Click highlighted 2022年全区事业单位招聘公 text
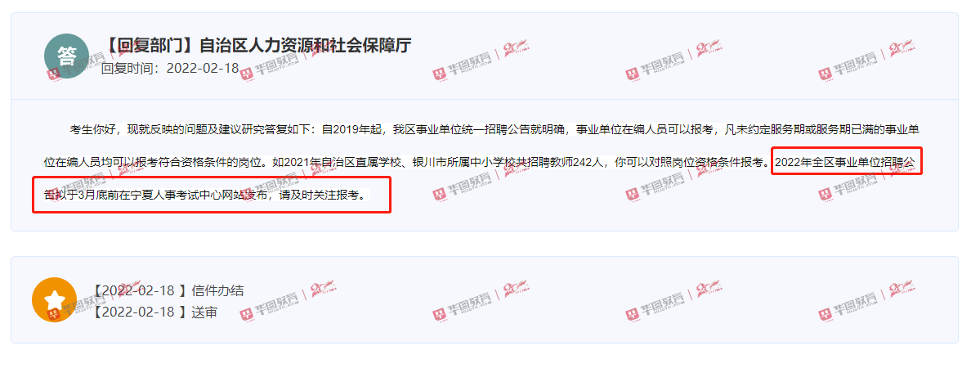 [845, 163]
